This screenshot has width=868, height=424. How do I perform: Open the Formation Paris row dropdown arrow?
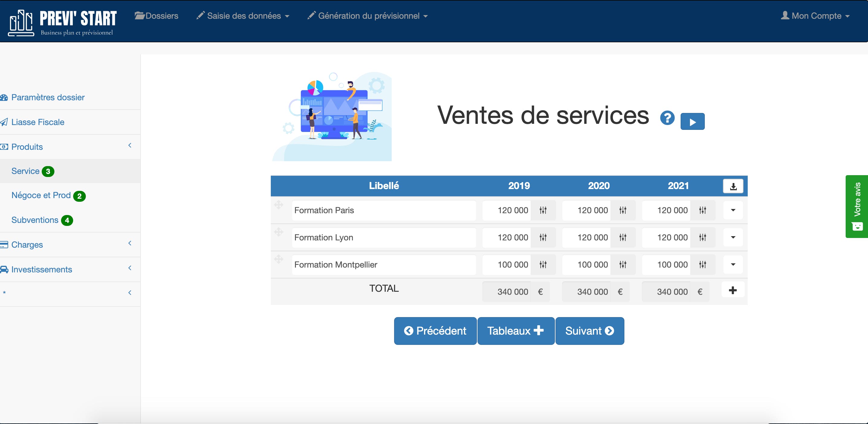(733, 210)
